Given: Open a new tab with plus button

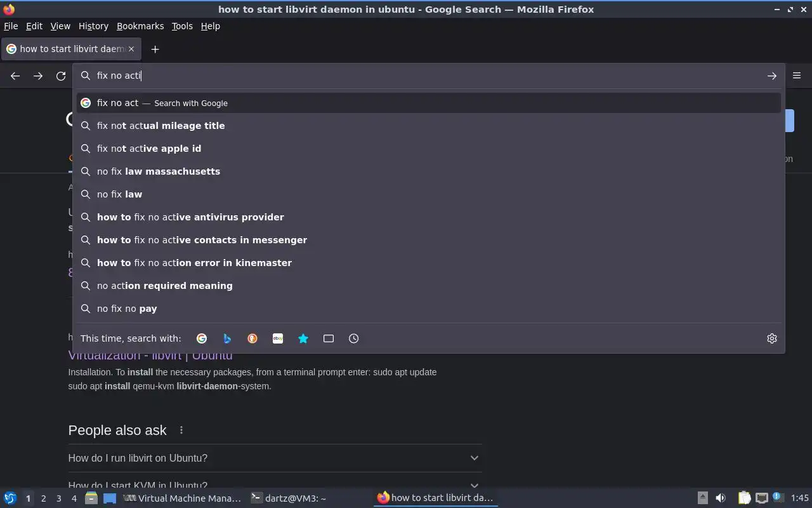Looking at the screenshot, I should [155, 49].
